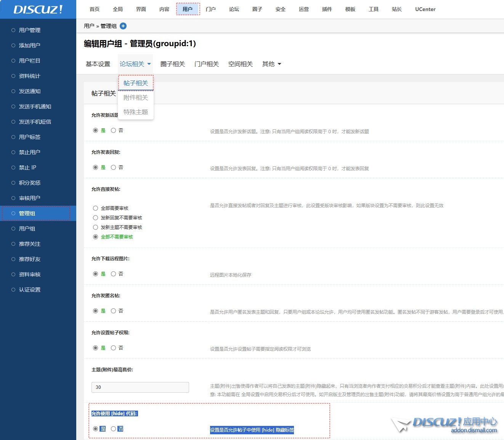Expand the 其他 dropdown tab
The image size is (504, 440).
pyautogui.click(x=271, y=64)
